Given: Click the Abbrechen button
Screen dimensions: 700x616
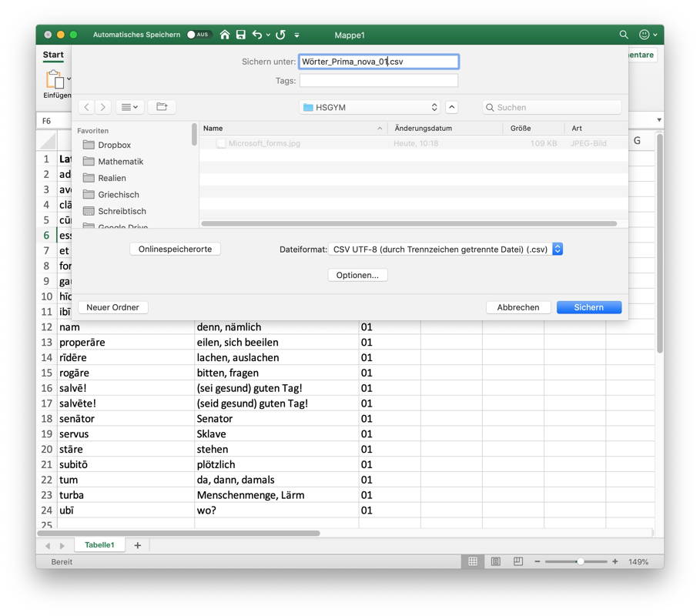Looking at the screenshot, I should click(x=517, y=307).
